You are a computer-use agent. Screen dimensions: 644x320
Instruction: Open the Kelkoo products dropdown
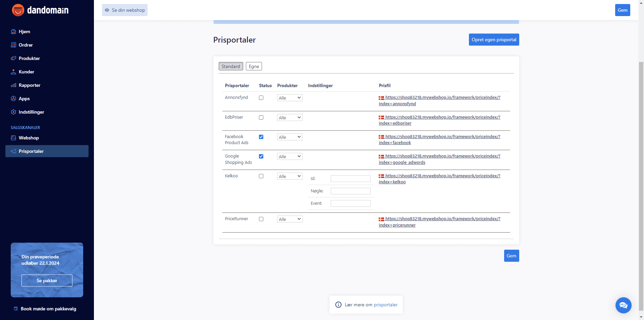pos(289,176)
